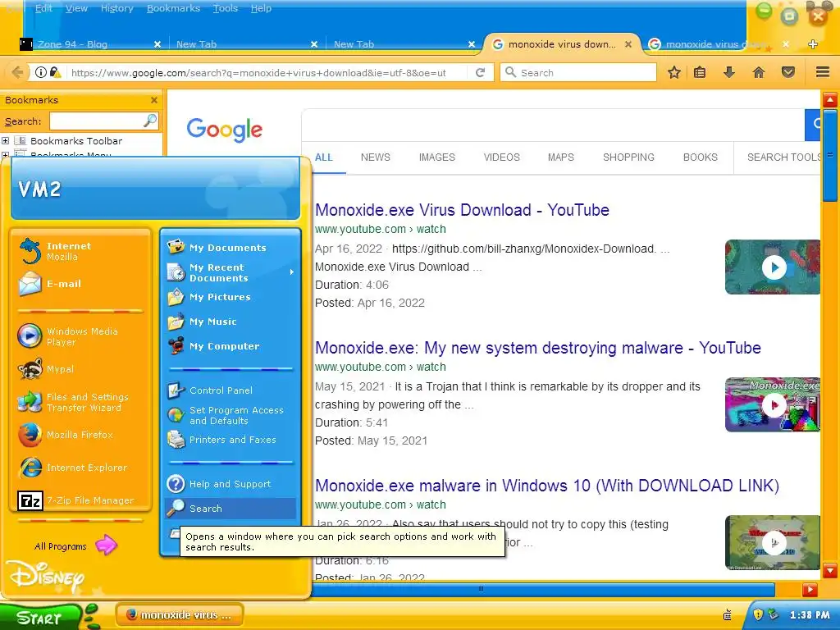Select Google MAPS tab

click(560, 157)
